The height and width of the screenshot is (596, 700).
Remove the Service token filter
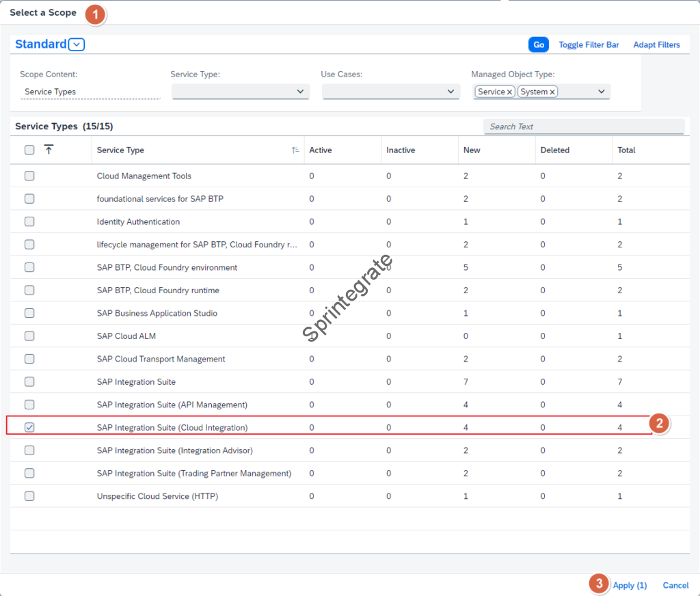(x=510, y=91)
